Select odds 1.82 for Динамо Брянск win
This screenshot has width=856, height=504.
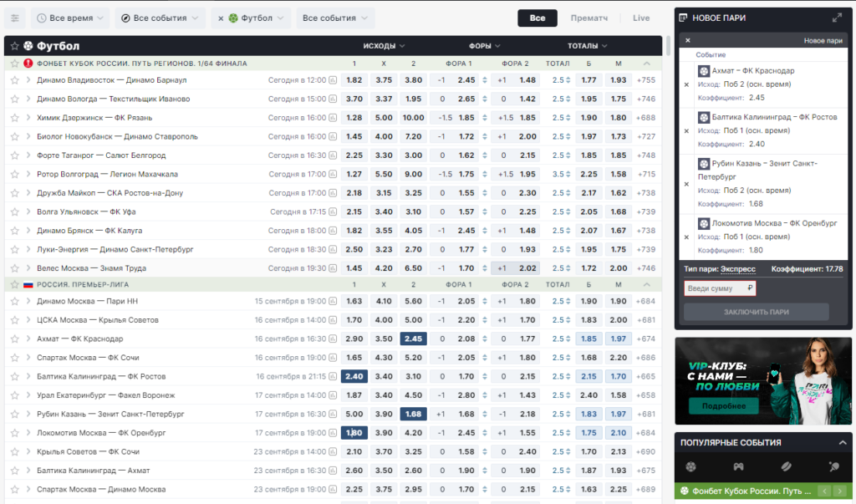(354, 231)
